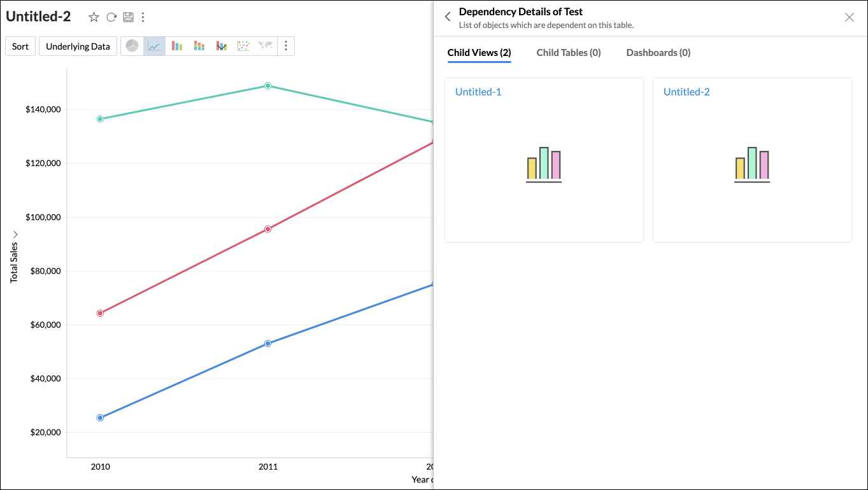
Task: Open Underlying Data
Action: click(78, 46)
